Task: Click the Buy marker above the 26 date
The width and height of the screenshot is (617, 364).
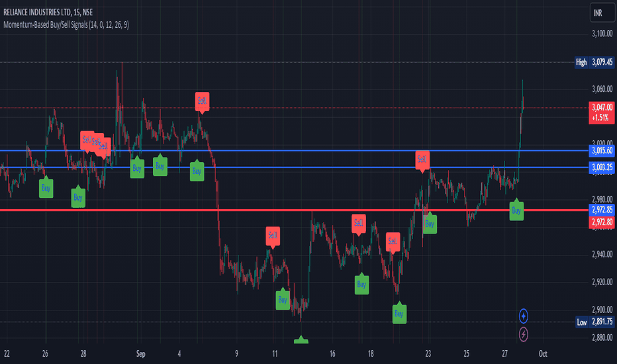Action: (x=46, y=188)
